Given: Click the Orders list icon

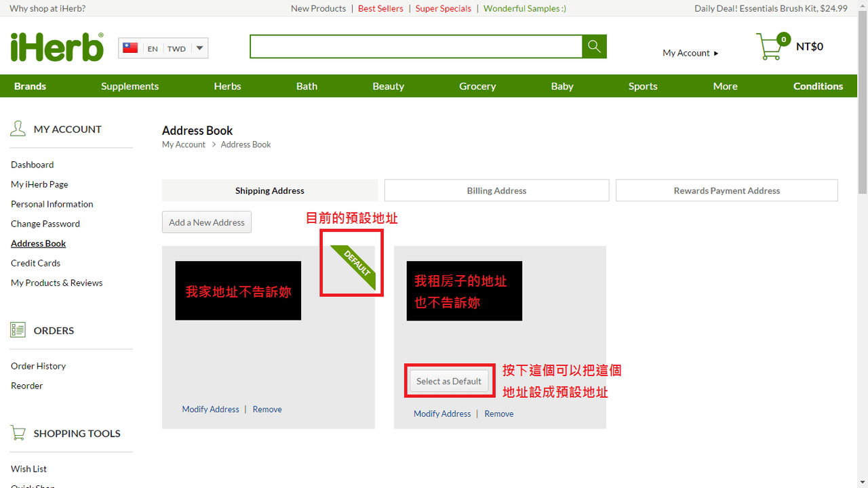Looking at the screenshot, I should (x=18, y=330).
